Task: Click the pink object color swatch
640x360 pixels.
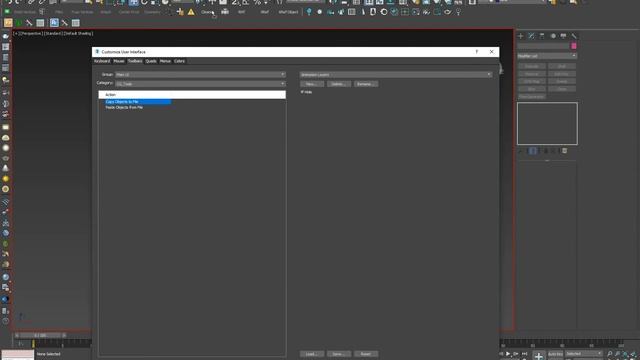Action: pos(573,46)
